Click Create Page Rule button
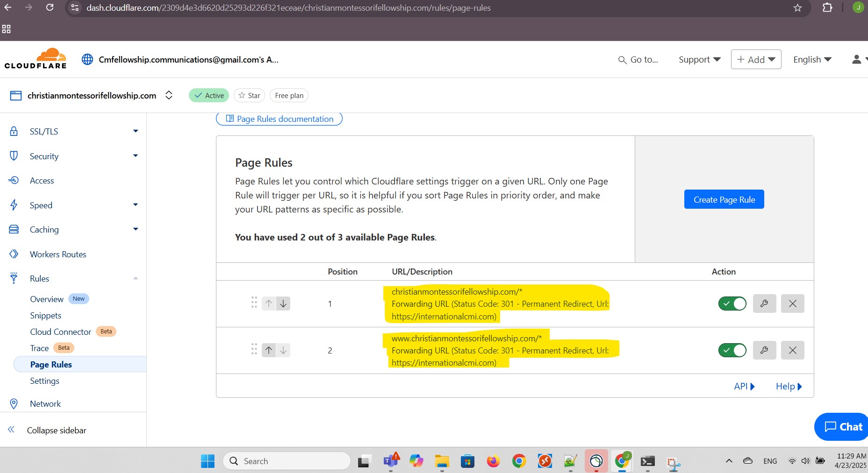 point(724,199)
